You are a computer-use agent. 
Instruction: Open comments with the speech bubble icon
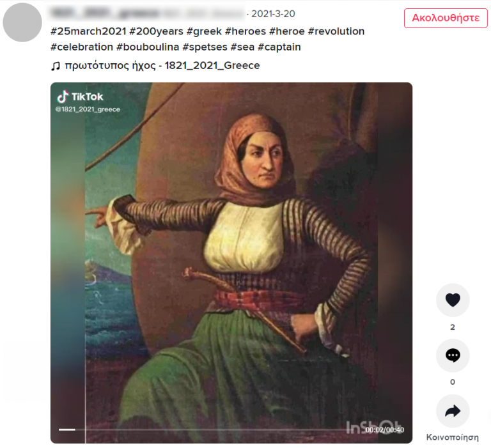453,355
